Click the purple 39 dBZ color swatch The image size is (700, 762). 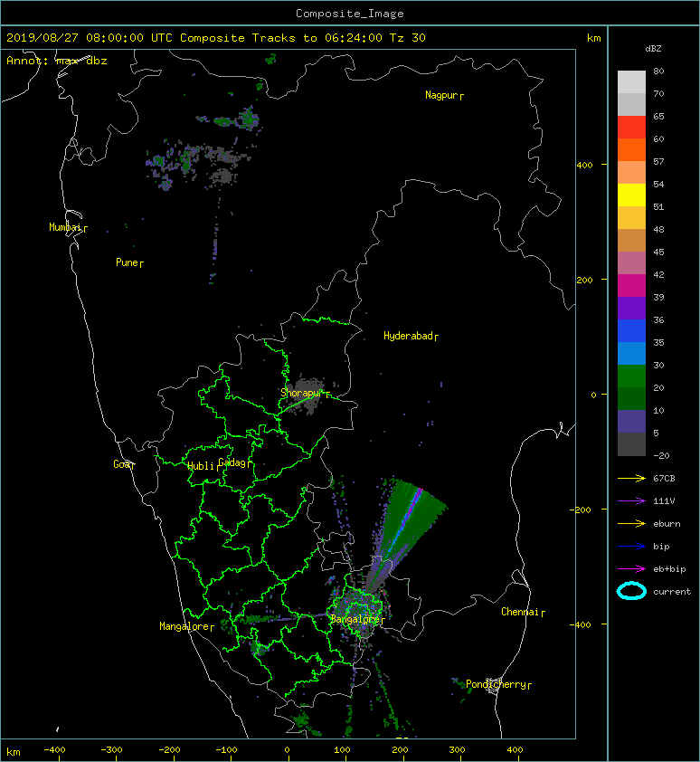(x=631, y=308)
